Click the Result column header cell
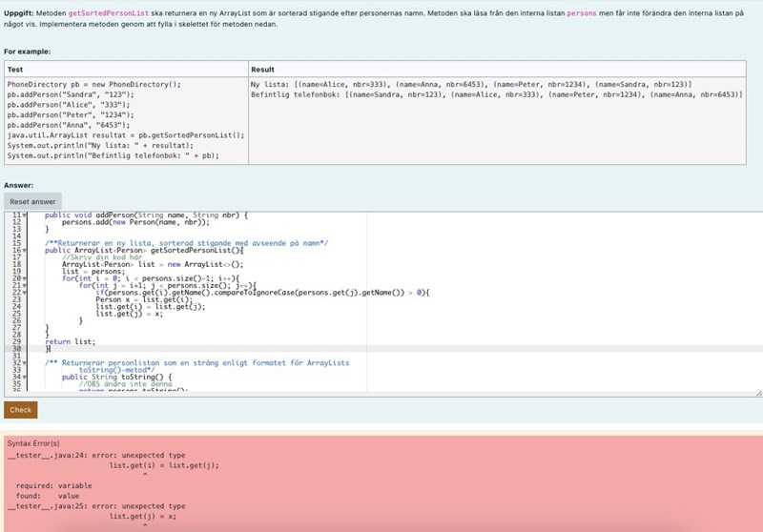The width and height of the screenshot is (763, 532). [x=496, y=70]
